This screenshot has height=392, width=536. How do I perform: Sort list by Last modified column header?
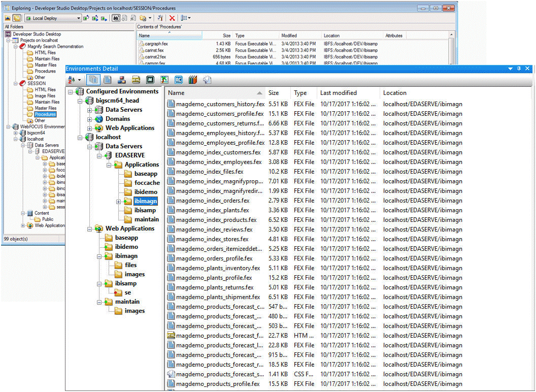point(339,93)
